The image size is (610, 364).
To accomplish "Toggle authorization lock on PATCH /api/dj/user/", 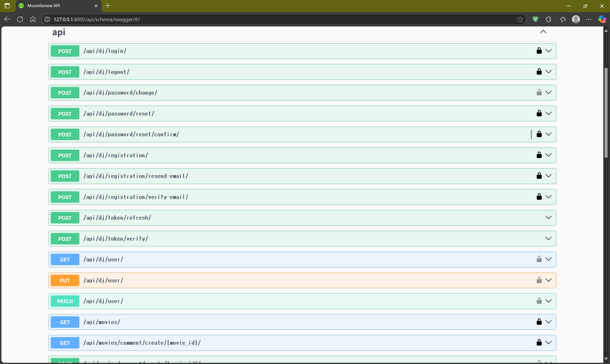I will point(539,301).
